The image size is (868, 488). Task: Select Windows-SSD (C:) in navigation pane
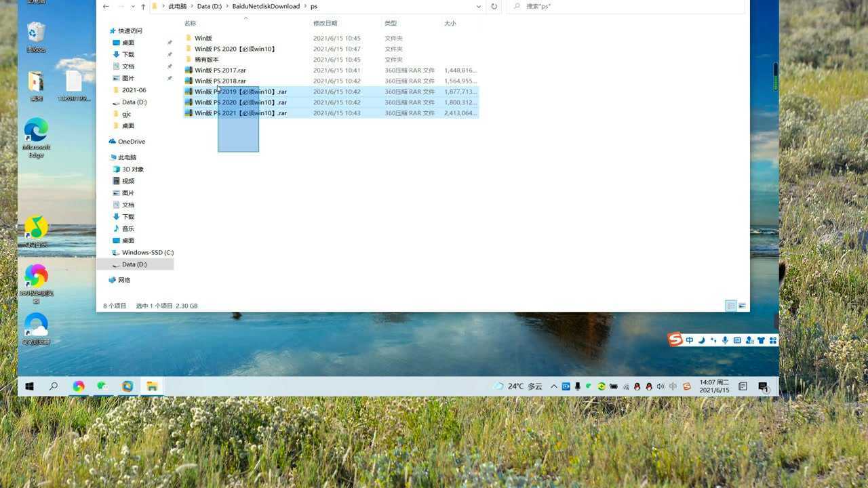[x=147, y=252]
